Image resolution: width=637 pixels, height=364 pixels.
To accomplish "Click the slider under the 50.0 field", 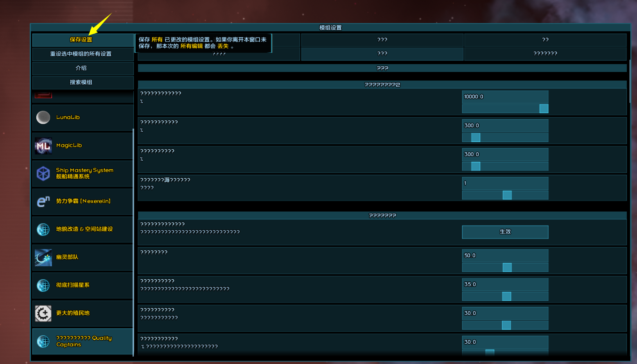I will [x=505, y=267].
